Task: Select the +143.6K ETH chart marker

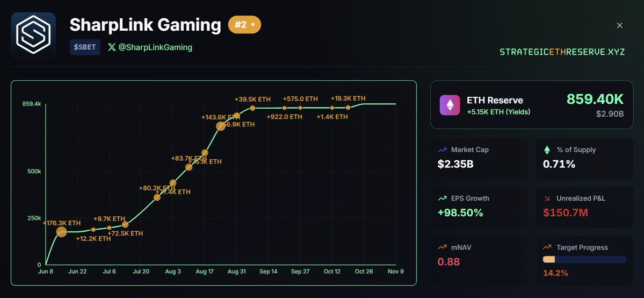Action: [221, 126]
